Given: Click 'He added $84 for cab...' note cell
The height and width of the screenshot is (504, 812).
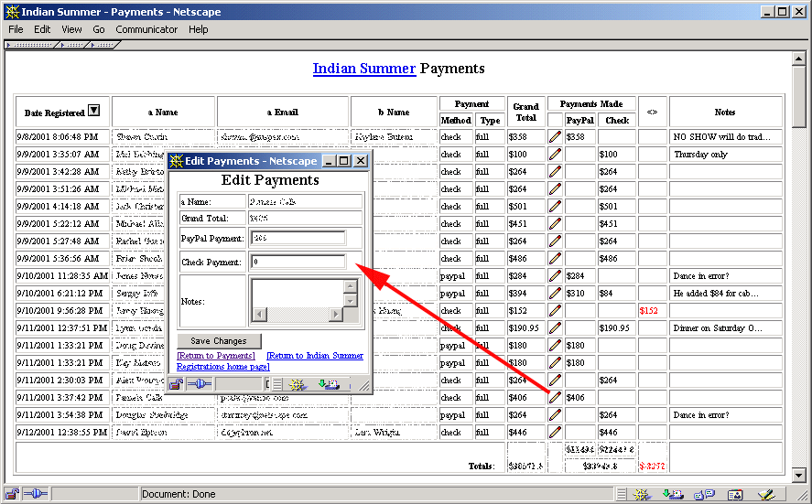Looking at the screenshot, I should coord(726,294).
